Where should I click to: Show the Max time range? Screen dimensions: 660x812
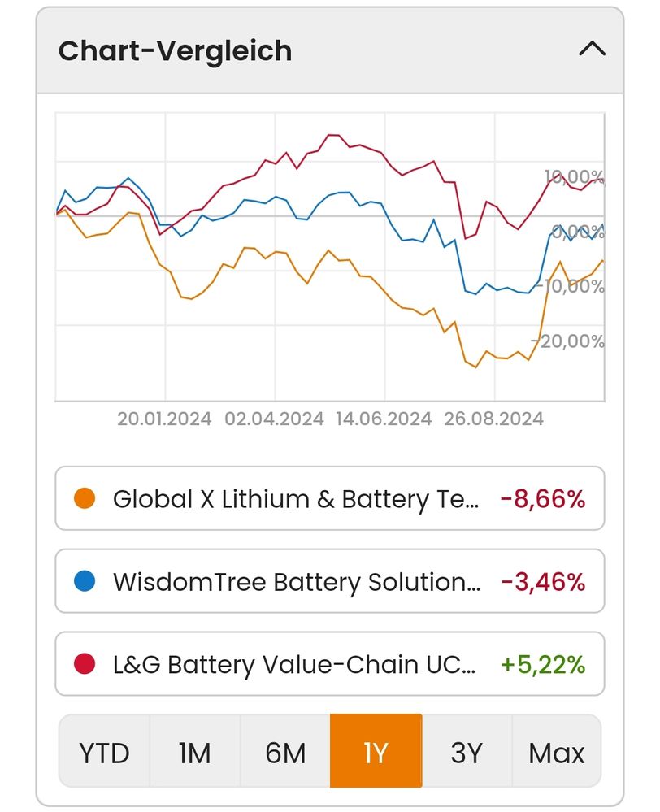[x=557, y=752]
